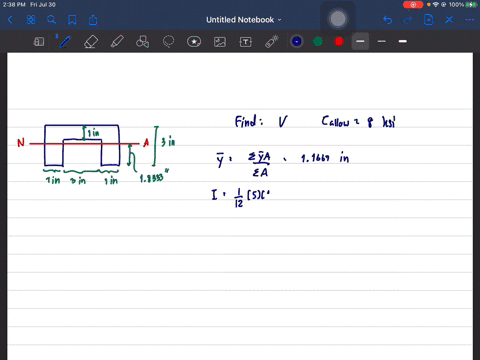Open the Elements sticker tool
The width and height of the screenshot is (480, 360).
coord(194,42)
